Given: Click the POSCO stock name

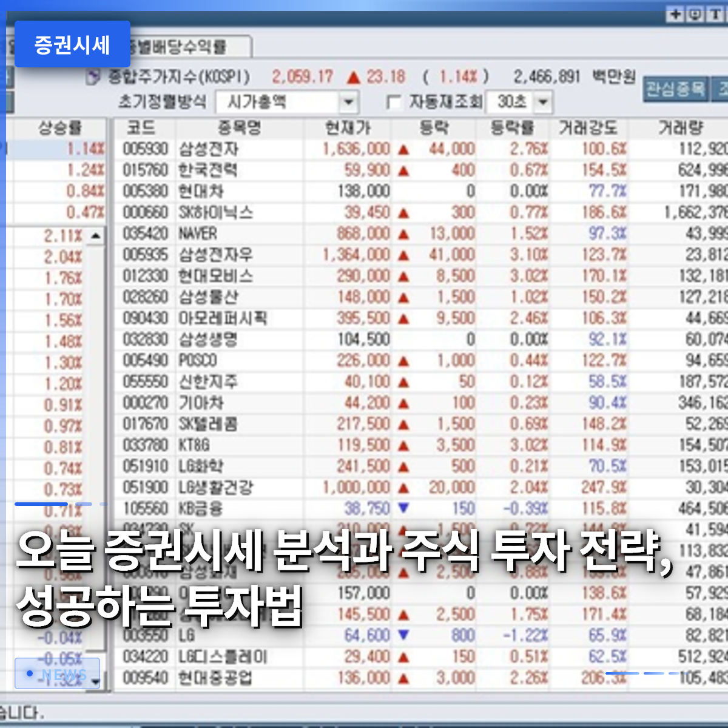Looking at the screenshot, I should 198,360.
